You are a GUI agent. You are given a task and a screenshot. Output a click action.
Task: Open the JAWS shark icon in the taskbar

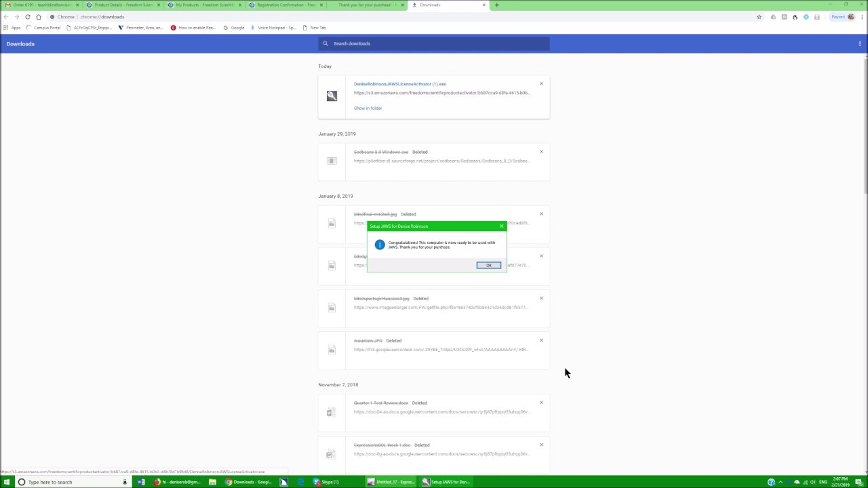pos(283,482)
